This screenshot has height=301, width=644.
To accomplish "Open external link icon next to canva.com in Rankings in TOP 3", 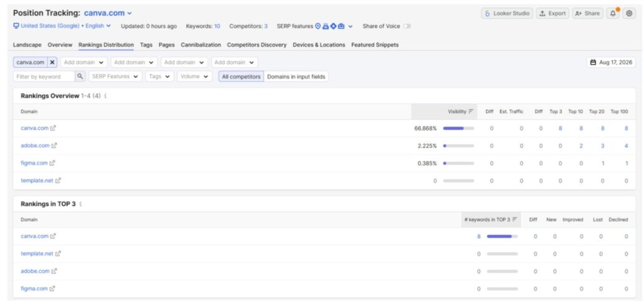I will click(x=53, y=236).
